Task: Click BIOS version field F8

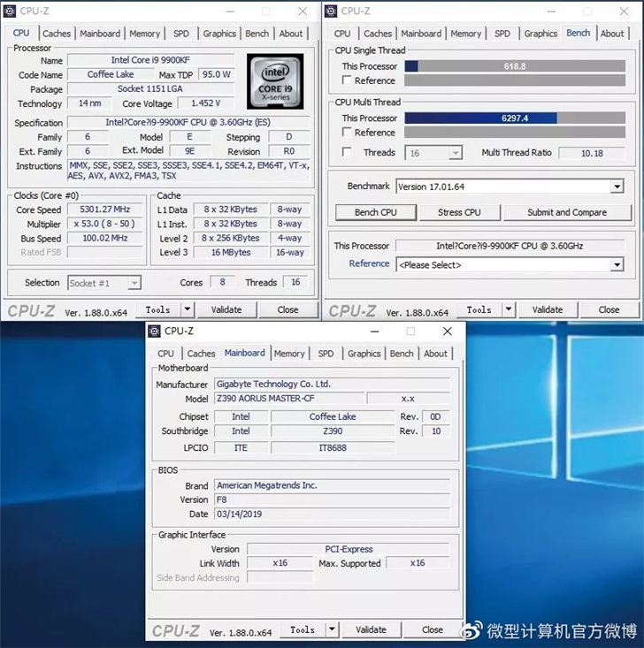Action: click(x=332, y=499)
